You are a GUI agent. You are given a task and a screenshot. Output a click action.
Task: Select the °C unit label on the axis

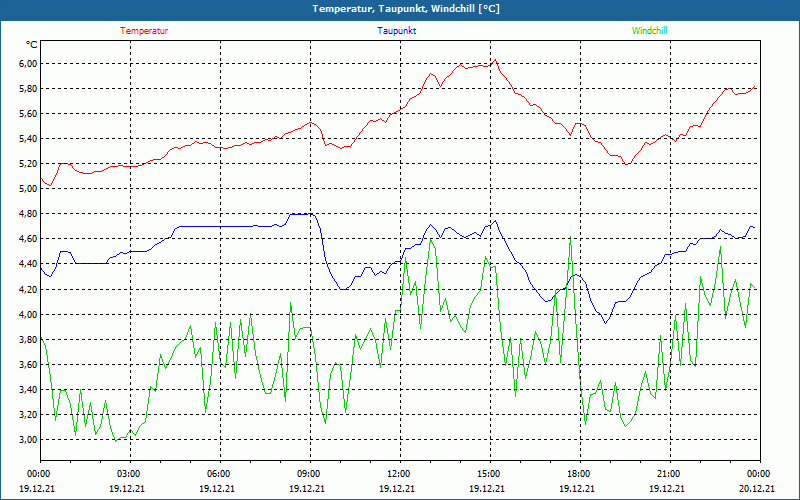point(31,45)
